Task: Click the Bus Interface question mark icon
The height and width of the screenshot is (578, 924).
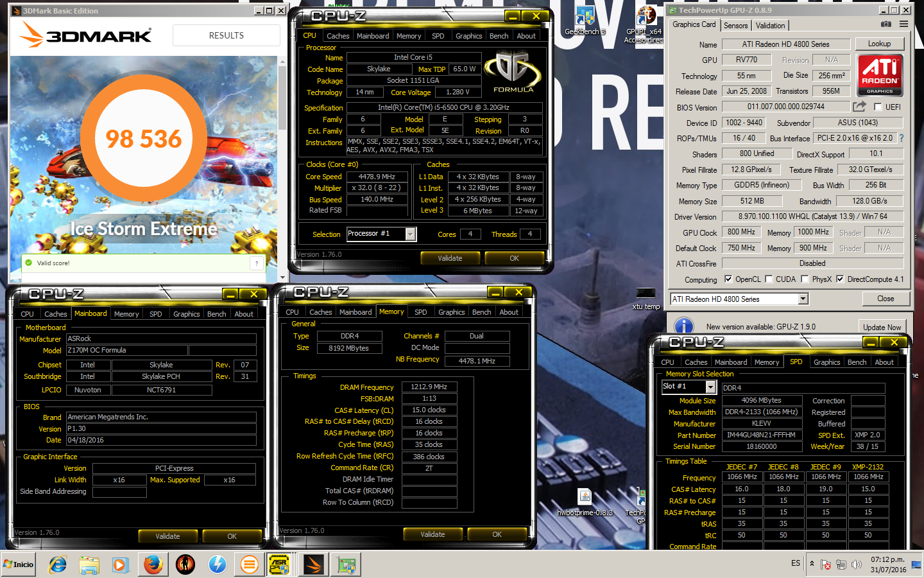Action: point(901,138)
